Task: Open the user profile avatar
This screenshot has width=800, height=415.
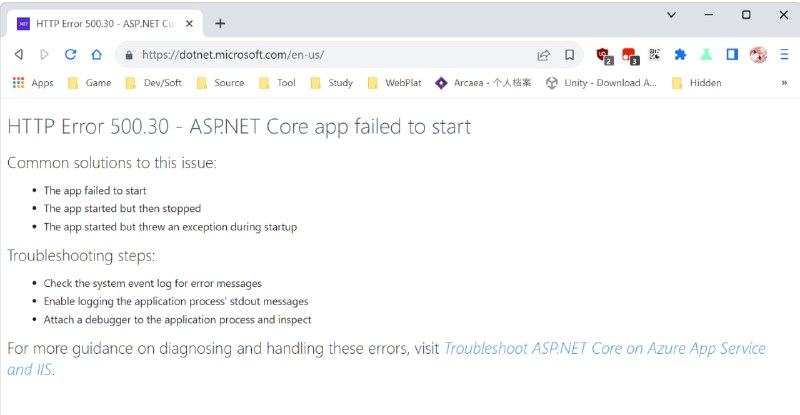Action: pos(758,54)
